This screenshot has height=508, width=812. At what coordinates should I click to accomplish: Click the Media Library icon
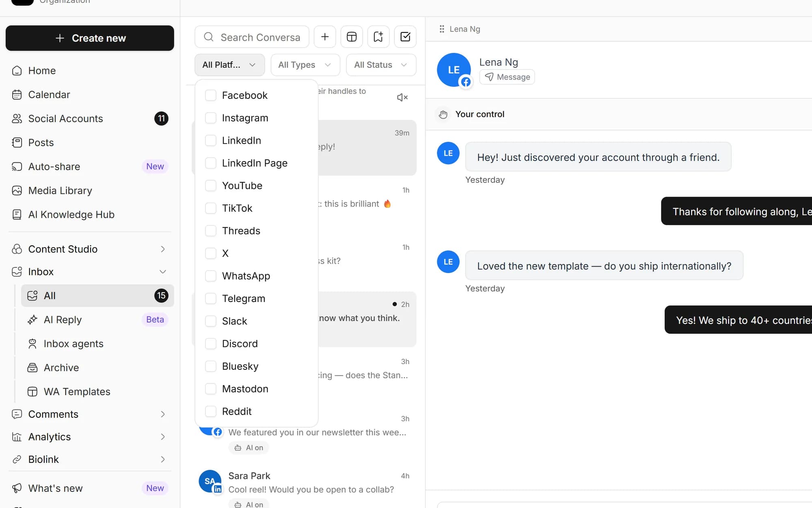[17, 191]
